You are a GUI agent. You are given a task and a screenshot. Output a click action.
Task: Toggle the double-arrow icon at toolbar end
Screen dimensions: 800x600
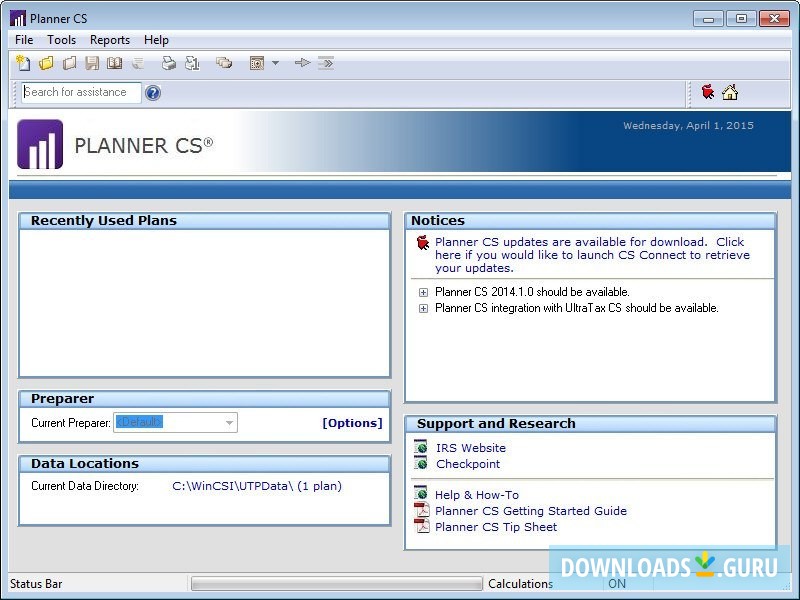coord(327,63)
